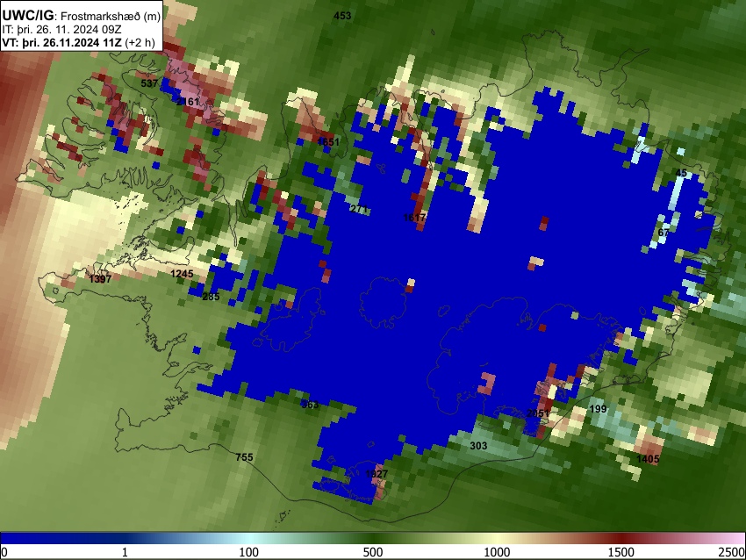
Task: Click the color scale label 1500
Action: pos(621,552)
